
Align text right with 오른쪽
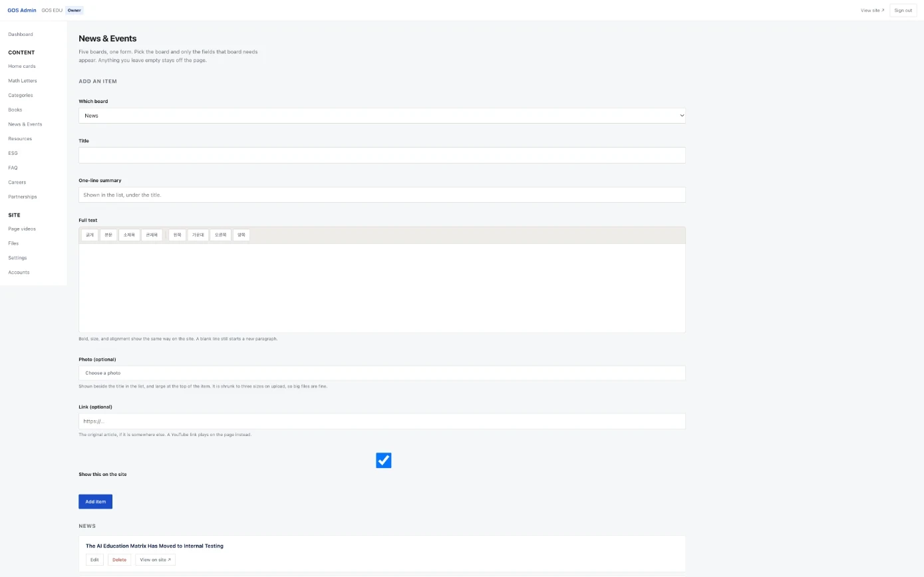coord(220,235)
